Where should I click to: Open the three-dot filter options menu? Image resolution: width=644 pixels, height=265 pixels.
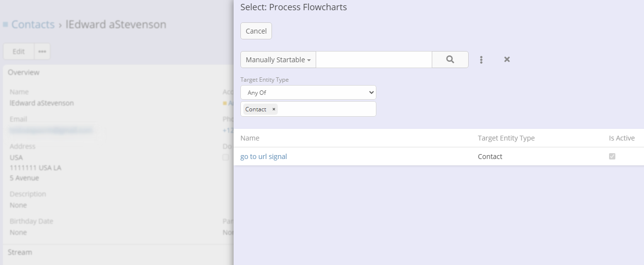(x=481, y=59)
